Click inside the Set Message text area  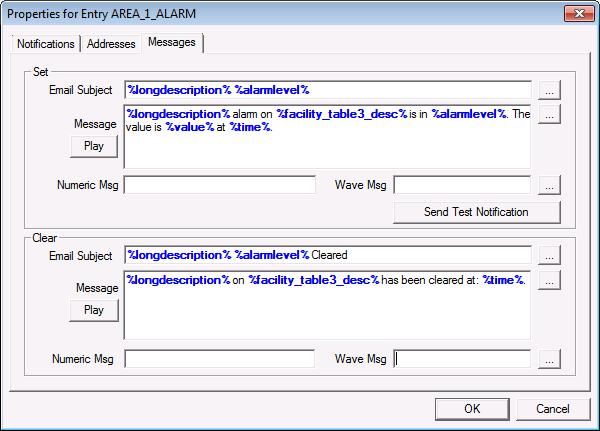(x=328, y=137)
